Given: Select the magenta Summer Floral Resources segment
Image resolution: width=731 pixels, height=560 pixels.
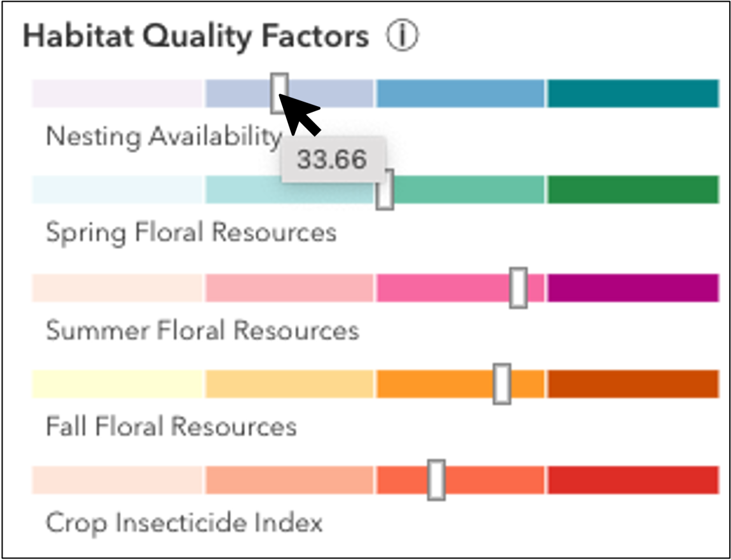Looking at the screenshot, I should pyautogui.click(x=633, y=288).
